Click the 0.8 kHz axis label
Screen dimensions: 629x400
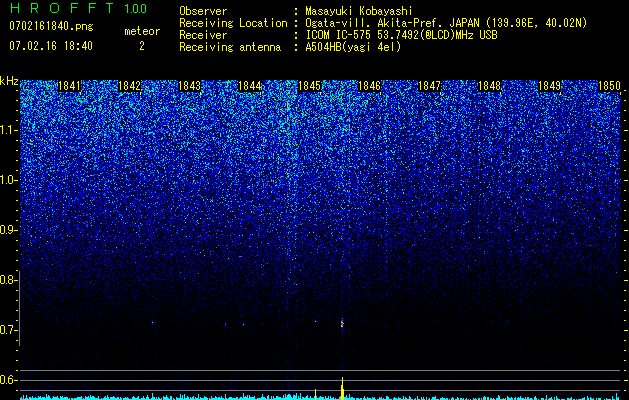coord(8,280)
